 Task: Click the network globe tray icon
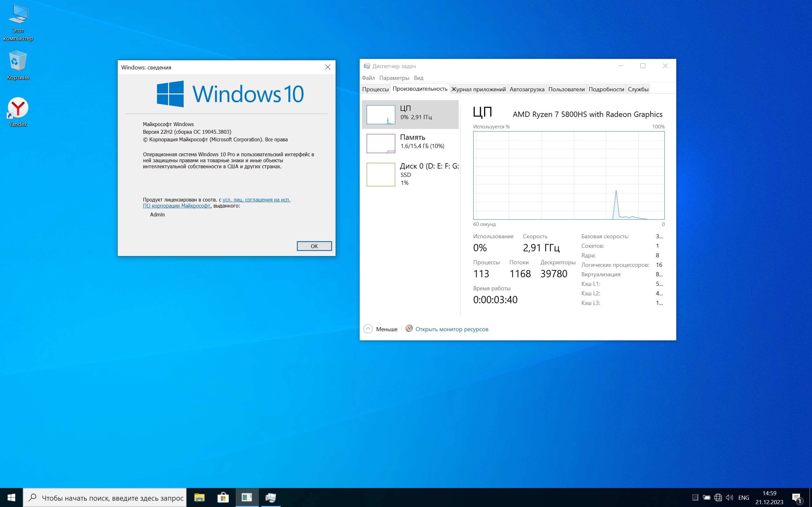point(718,497)
